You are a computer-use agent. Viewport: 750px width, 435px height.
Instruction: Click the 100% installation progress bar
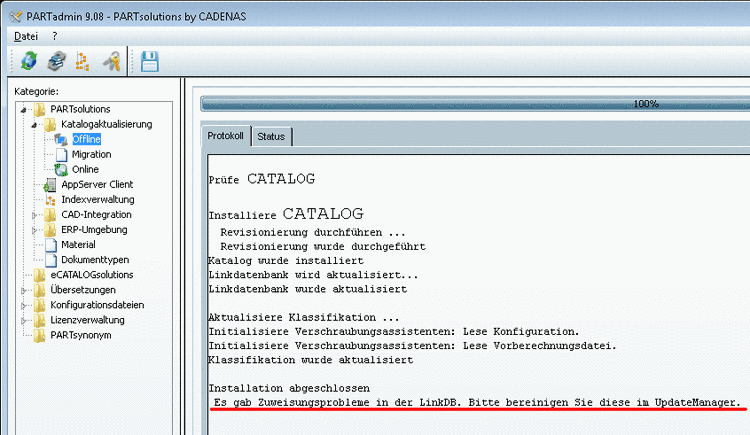[x=475, y=104]
